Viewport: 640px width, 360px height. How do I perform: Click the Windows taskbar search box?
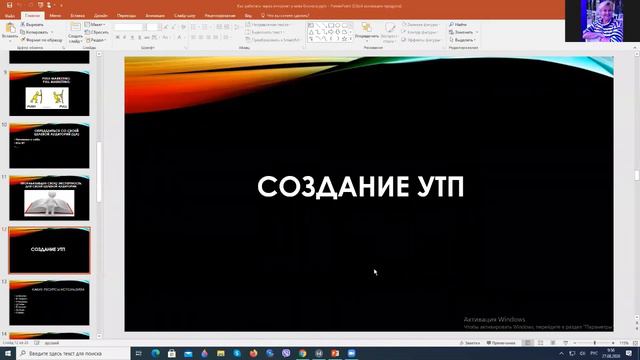coord(73,353)
